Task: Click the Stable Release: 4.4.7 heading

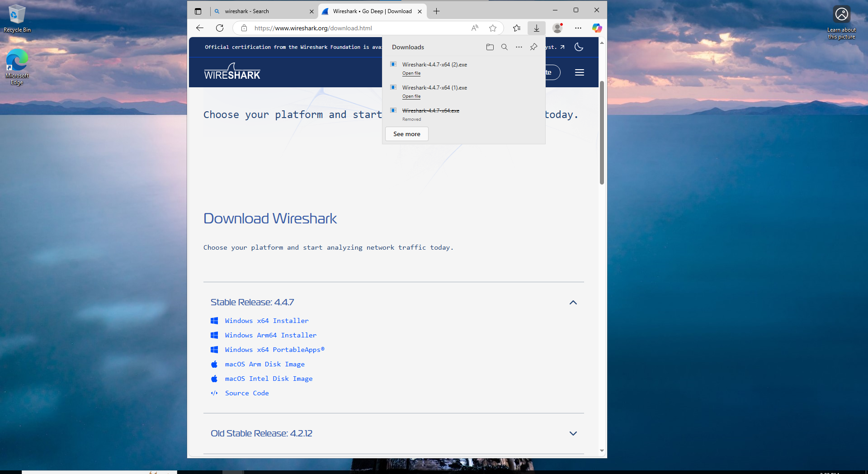Action: click(x=252, y=302)
